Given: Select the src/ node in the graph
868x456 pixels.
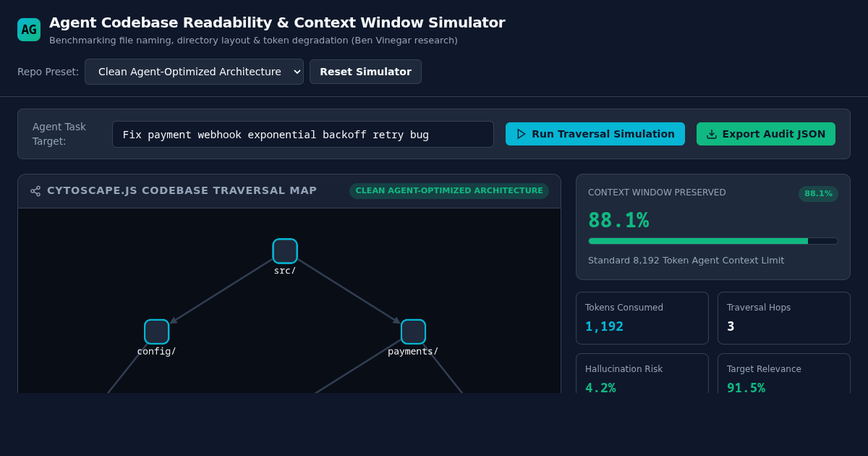Looking at the screenshot, I should point(285,251).
